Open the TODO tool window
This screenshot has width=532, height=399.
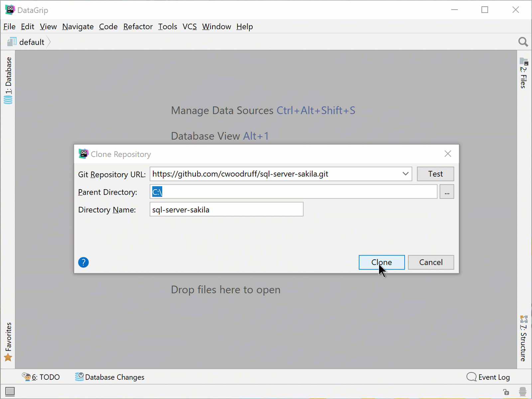point(41,377)
